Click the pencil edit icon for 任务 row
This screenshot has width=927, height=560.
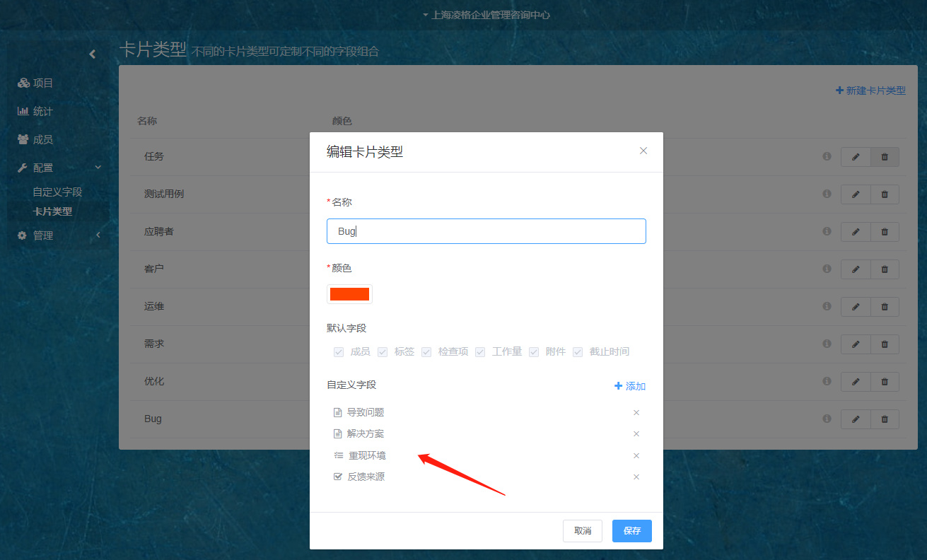coord(856,157)
